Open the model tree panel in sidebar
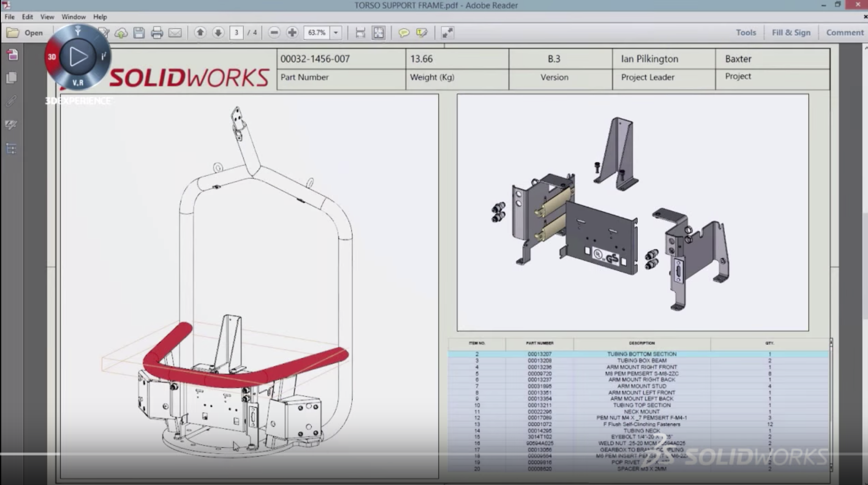Viewport: 868px width, 485px height. (12, 149)
